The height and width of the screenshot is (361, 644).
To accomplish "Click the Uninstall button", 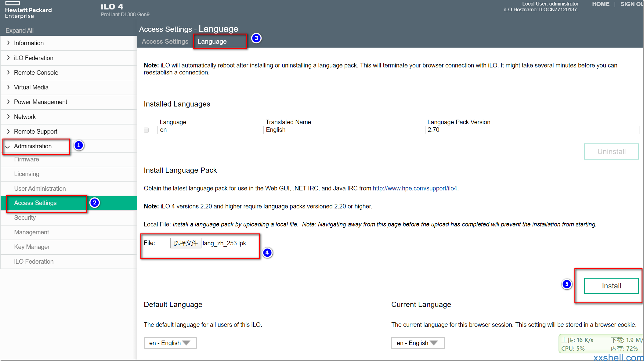I will point(611,152).
